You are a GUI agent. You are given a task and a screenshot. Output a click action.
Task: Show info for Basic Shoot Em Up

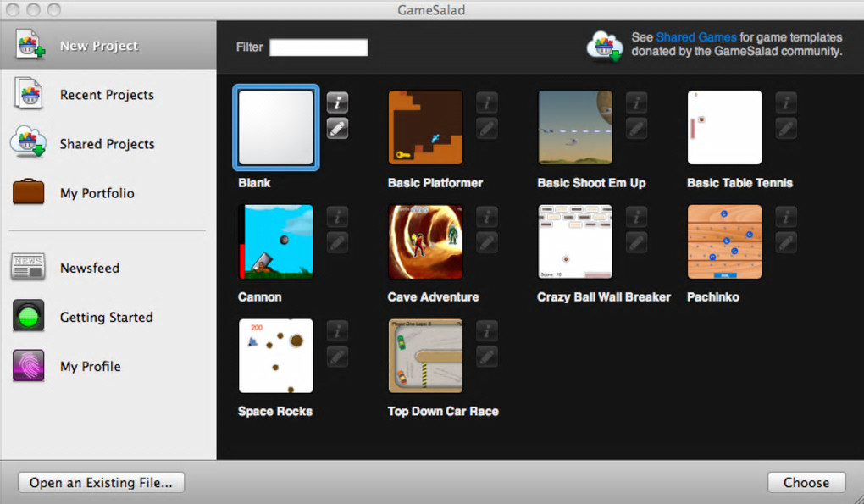tap(636, 102)
